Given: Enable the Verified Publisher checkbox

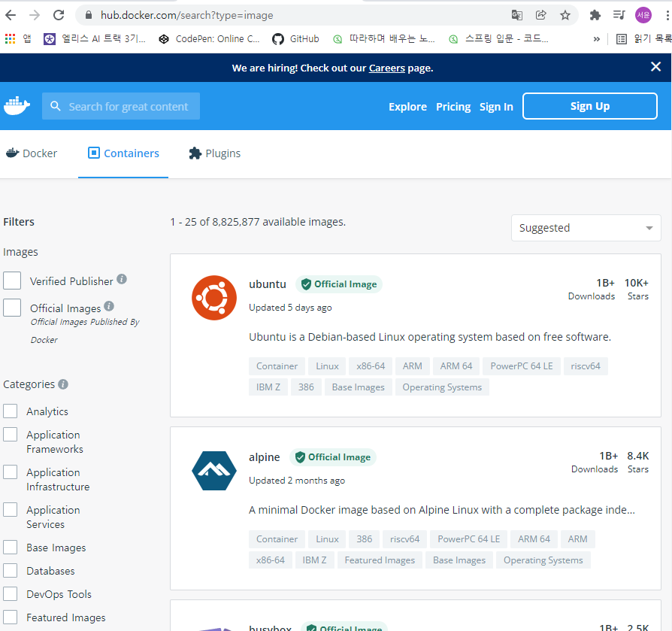Looking at the screenshot, I should coord(12,281).
